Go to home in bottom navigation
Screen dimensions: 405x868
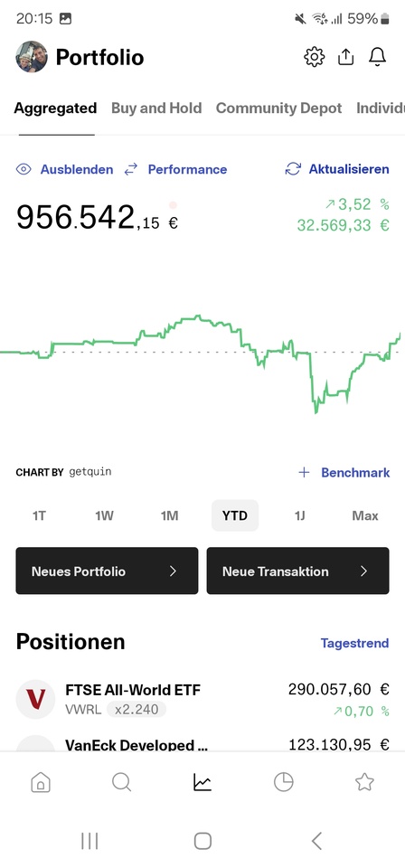41,782
